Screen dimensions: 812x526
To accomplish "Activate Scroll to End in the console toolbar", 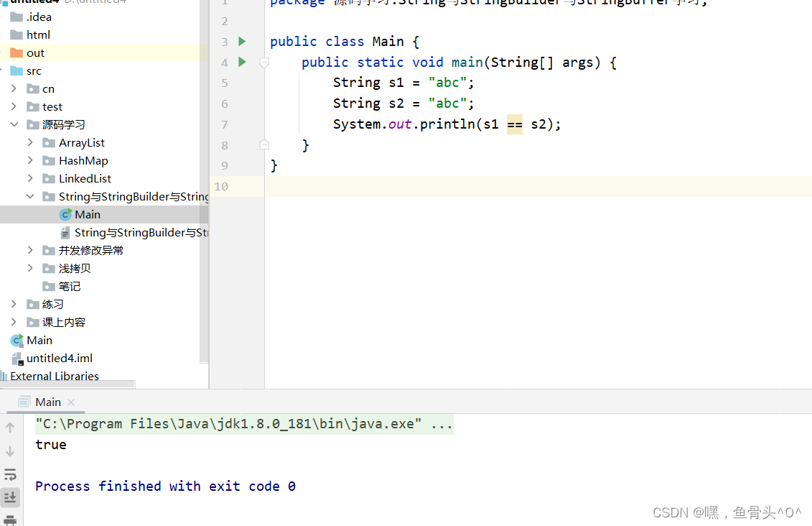I will pyautogui.click(x=10, y=497).
